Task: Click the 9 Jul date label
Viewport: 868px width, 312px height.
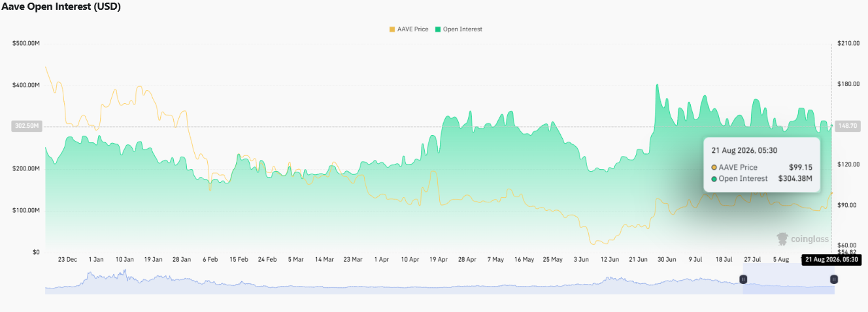Action: 695,259
